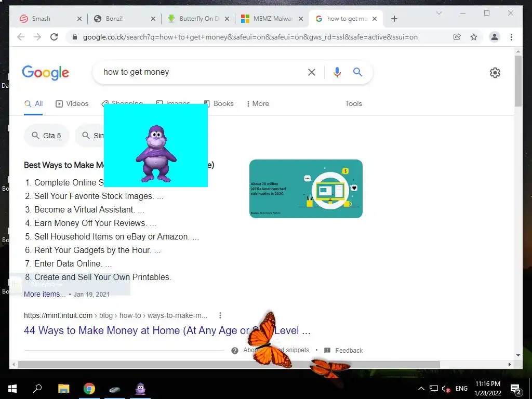The width and height of the screenshot is (532, 399).
Task: Click the address bar URL field
Action: [x=250, y=37]
